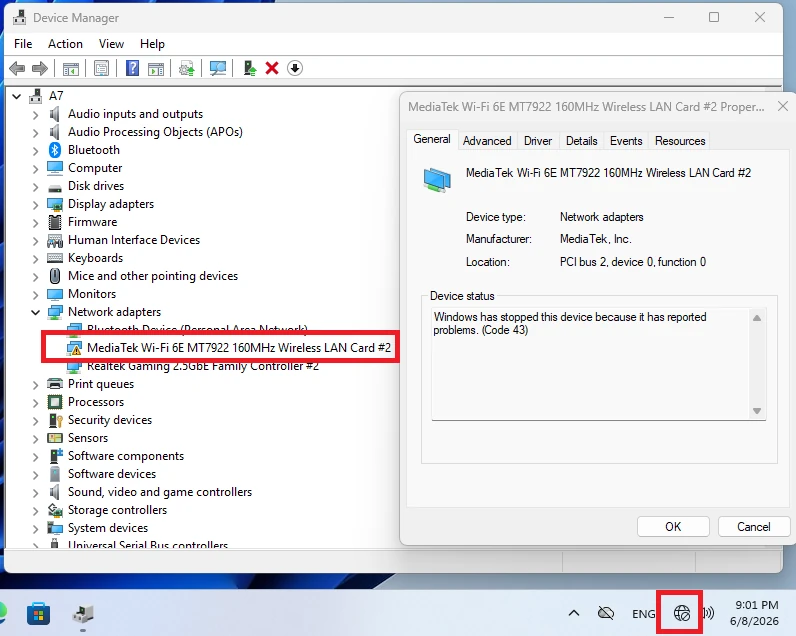Click the Update device driver toolbar icon
796x636 pixels.
coord(187,69)
